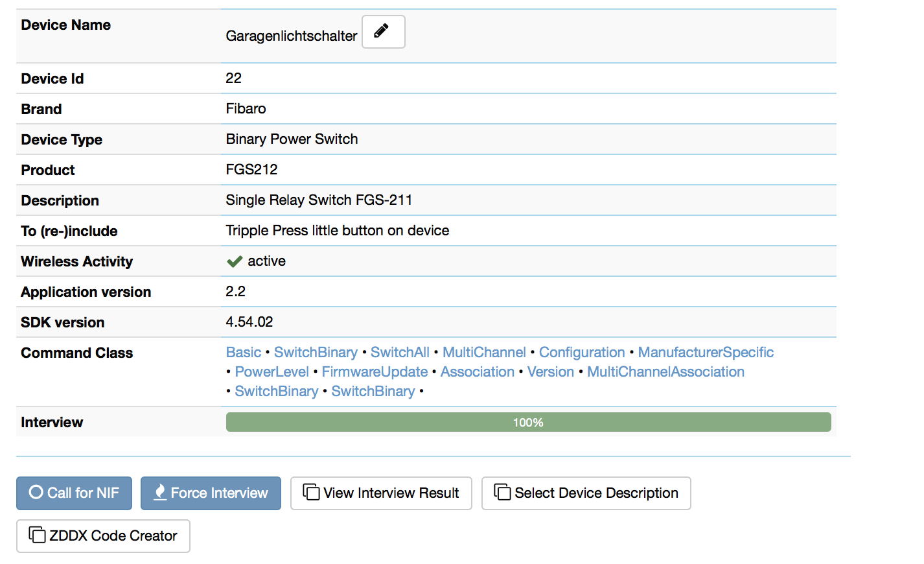924x564 pixels.
Task: Click the 100% Interview progress bar
Action: pyautogui.click(x=528, y=423)
